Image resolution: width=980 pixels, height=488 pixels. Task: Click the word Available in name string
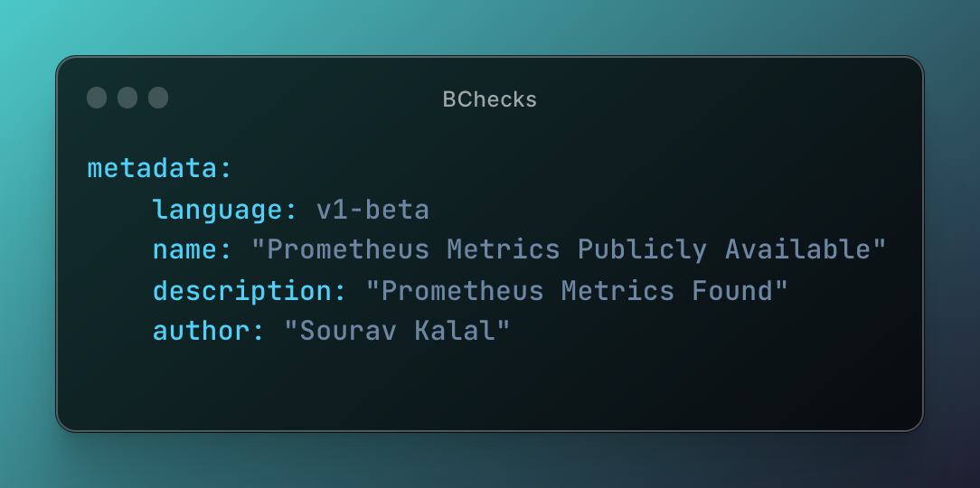click(797, 250)
